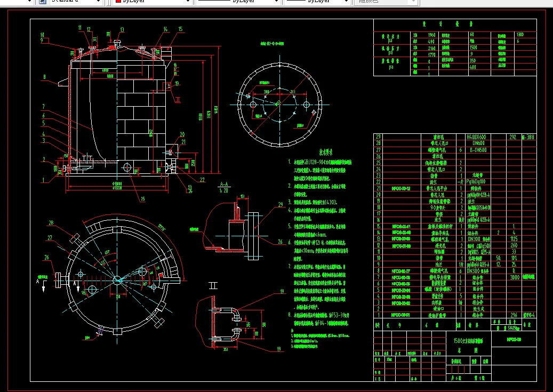Select the NFCG-00 drawing number in title block
Viewport: 553px width, 392px height.
point(514,339)
